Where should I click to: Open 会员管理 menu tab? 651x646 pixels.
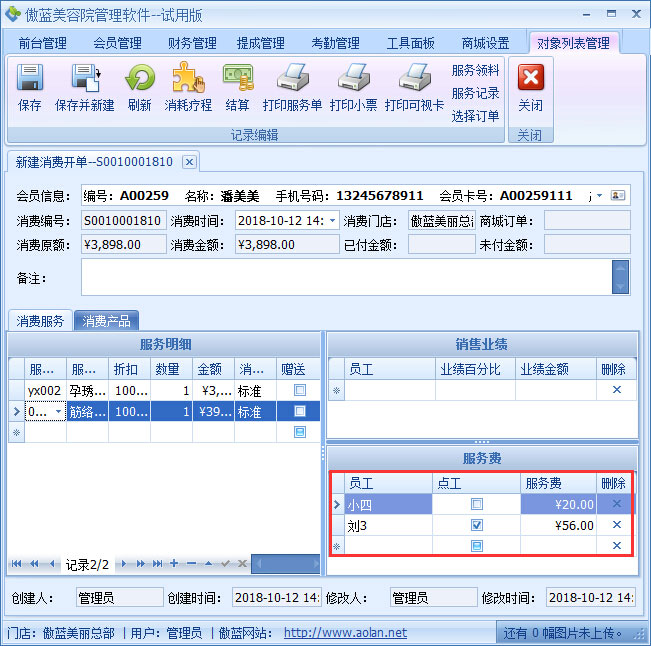coord(117,43)
